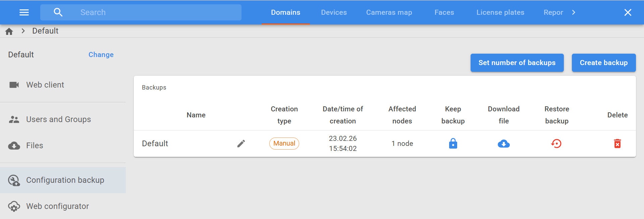Toggle keep backup lock
This screenshot has height=219, width=644.
pyautogui.click(x=453, y=144)
